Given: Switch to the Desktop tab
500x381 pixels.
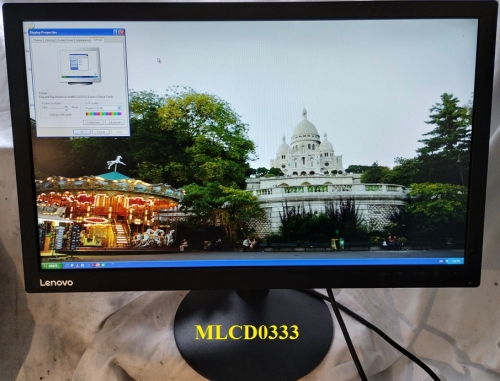Looking at the screenshot, I should point(50,40).
